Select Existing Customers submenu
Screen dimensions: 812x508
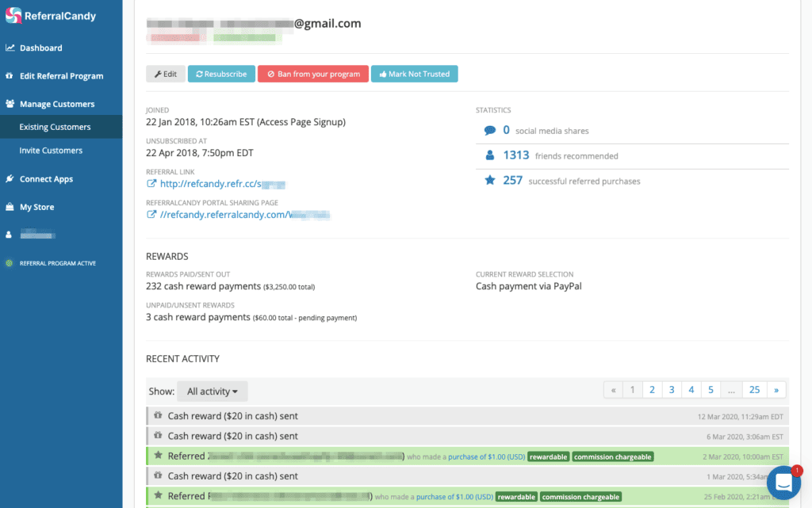[61, 127]
